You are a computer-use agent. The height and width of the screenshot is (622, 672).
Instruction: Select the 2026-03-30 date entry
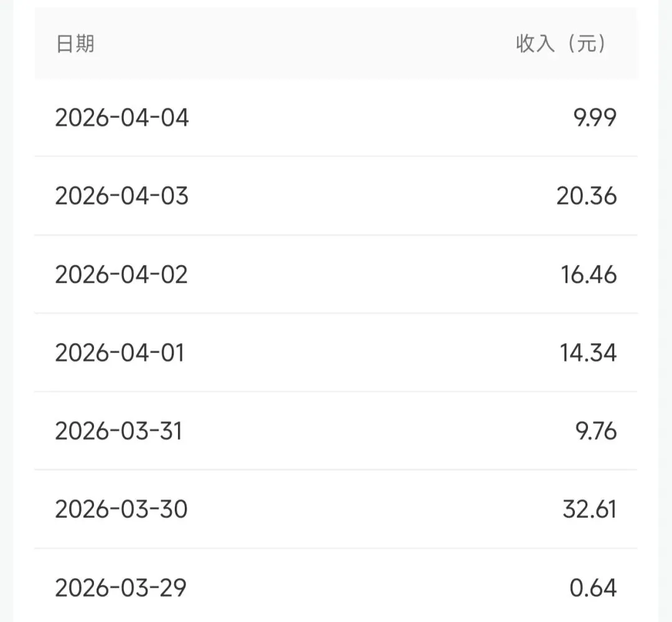[121, 509]
